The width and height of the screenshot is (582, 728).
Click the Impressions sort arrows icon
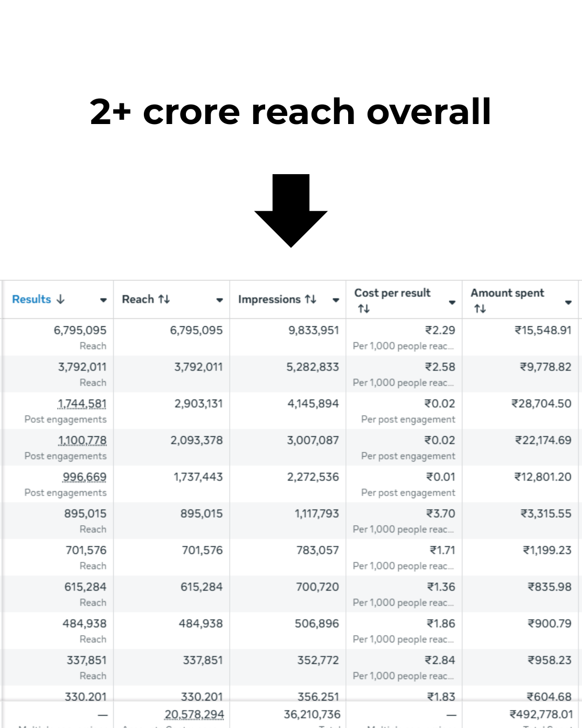[x=310, y=299]
